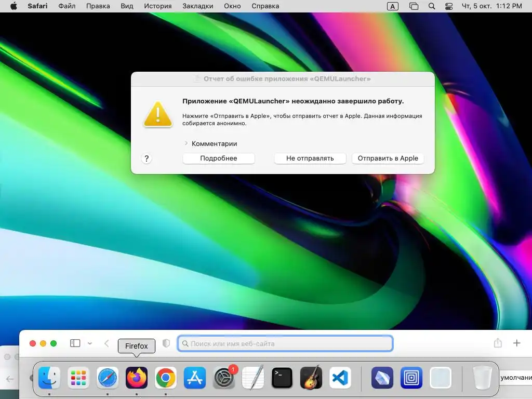Viewport: 532px width, 399px height.
Task: Open Spotlight search magnifier in menu bar
Action: 432,6
